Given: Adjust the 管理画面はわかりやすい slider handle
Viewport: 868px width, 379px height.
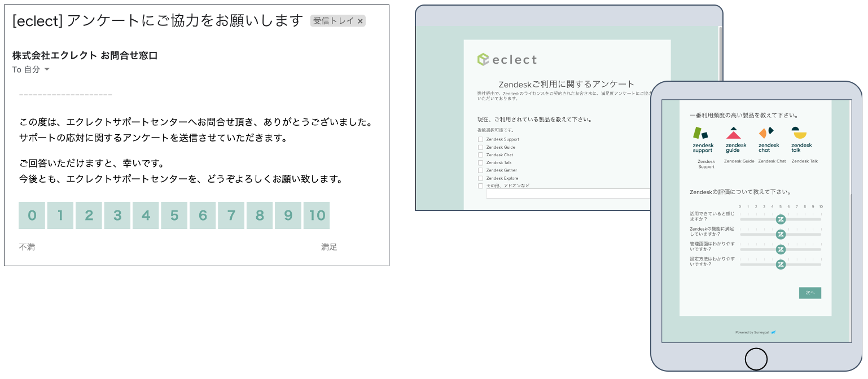Looking at the screenshot, I should (781, 249).
